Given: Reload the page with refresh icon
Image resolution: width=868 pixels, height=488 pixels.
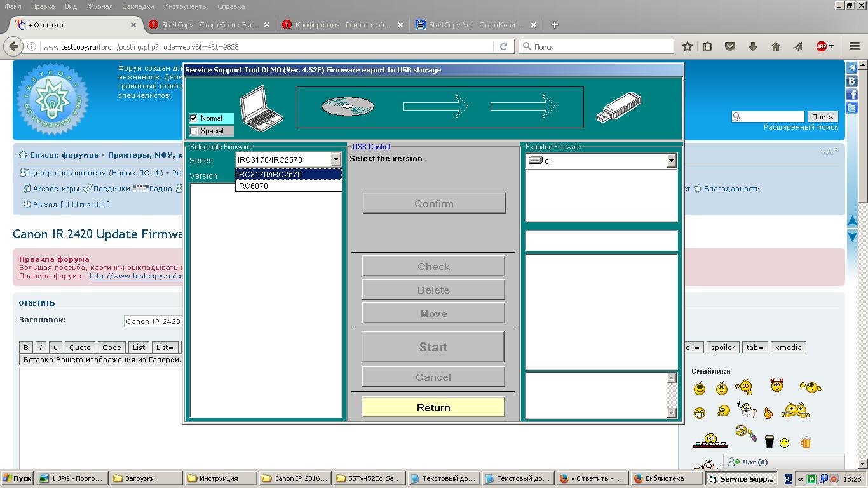Looking at the screenshot, I should 503,46.
